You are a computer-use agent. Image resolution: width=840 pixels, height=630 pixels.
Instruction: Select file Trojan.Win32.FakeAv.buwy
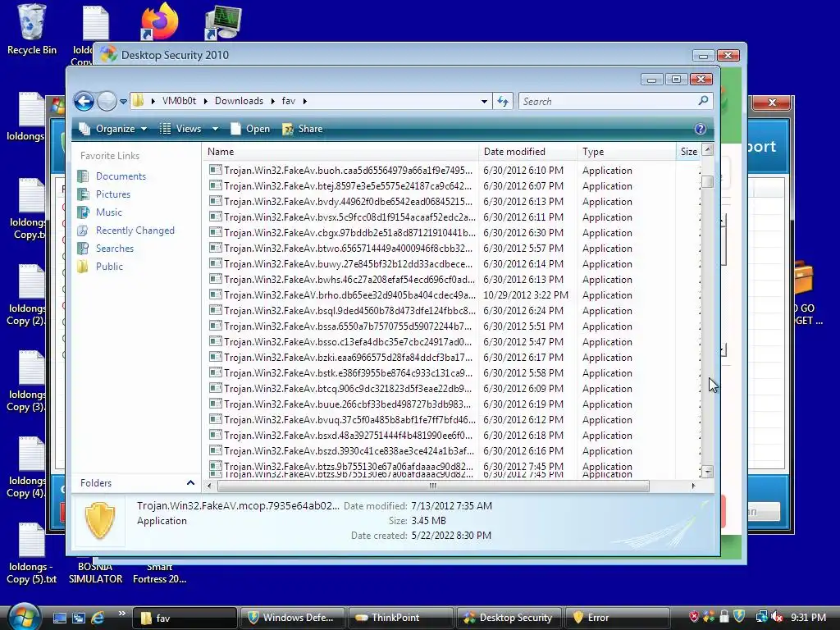pos(348,263)
